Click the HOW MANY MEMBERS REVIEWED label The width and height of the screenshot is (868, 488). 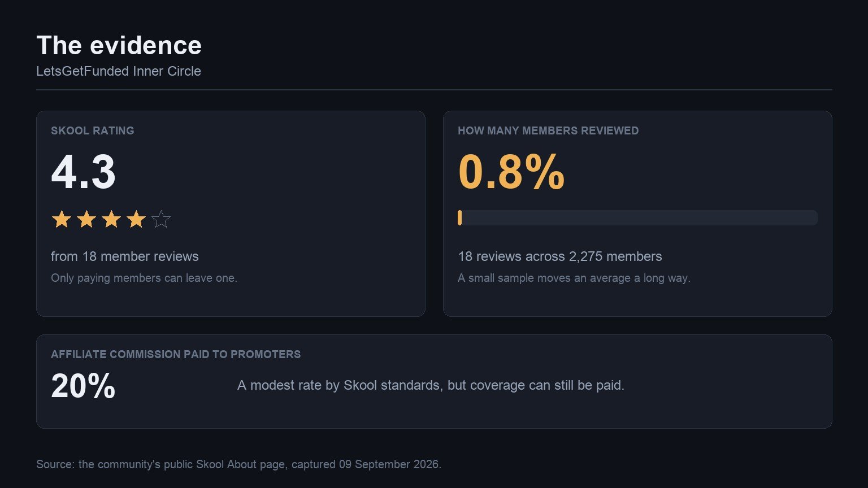coord(548,130)
